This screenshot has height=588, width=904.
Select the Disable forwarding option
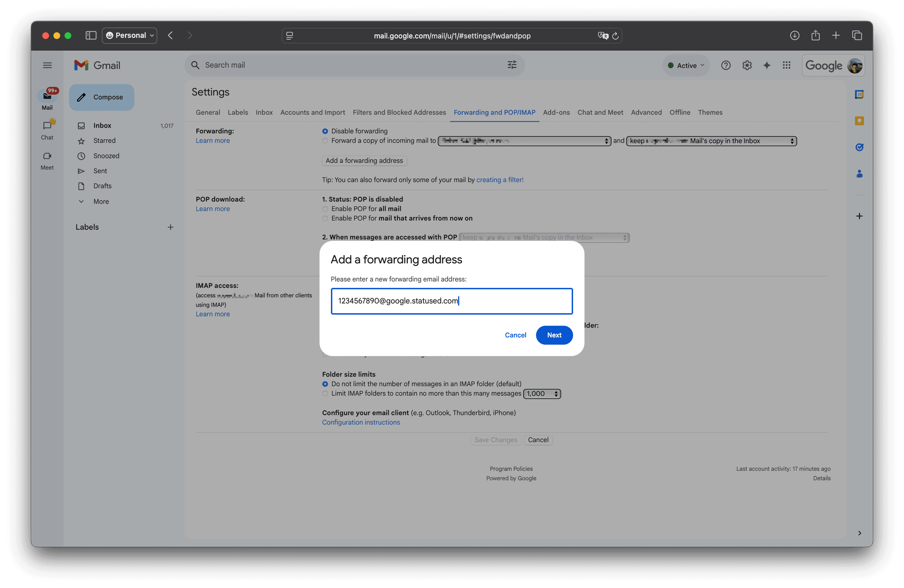pyautogui.click(x=325, y=131)
